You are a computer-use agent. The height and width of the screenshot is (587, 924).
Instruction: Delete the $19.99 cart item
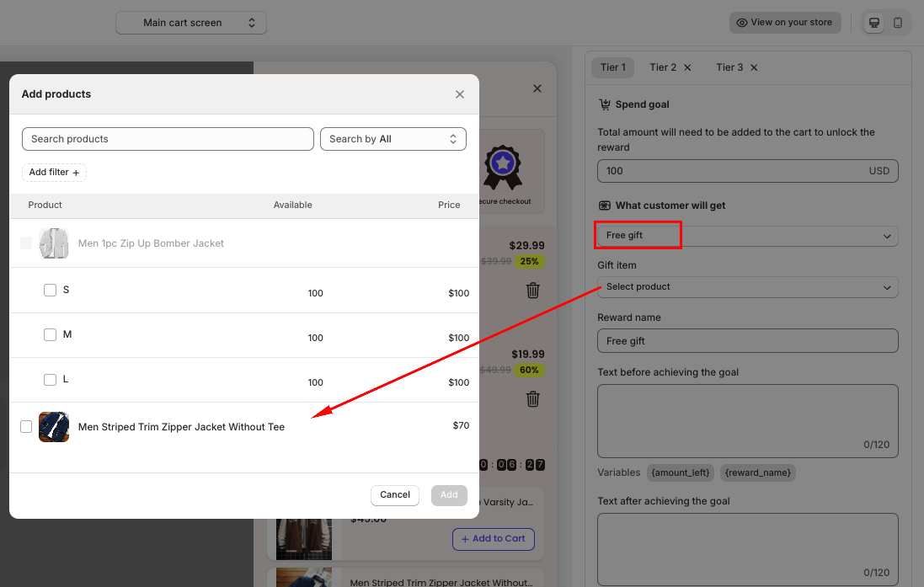pyautogui.click(x=532, y=399)
